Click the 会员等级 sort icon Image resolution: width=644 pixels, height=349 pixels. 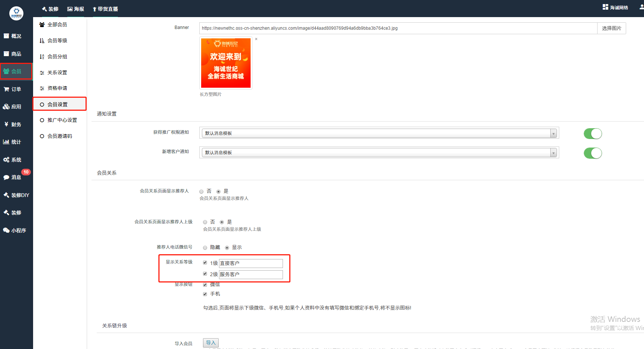point(42,41)
